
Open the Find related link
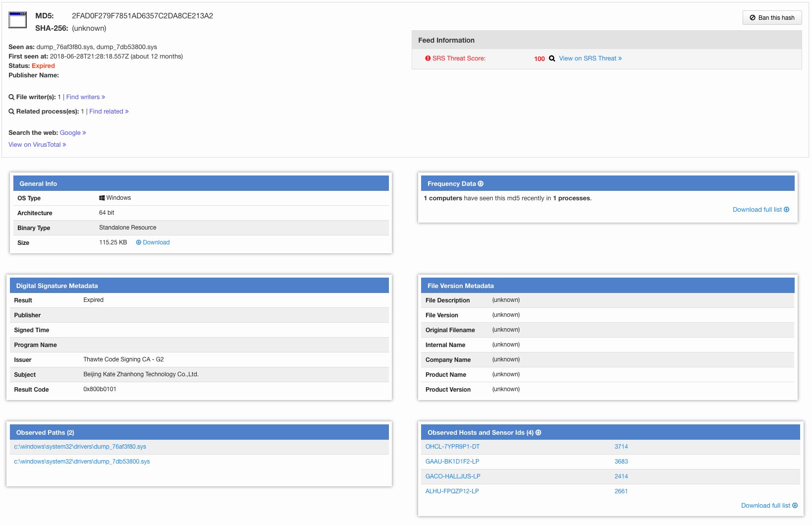coord(108,112)
